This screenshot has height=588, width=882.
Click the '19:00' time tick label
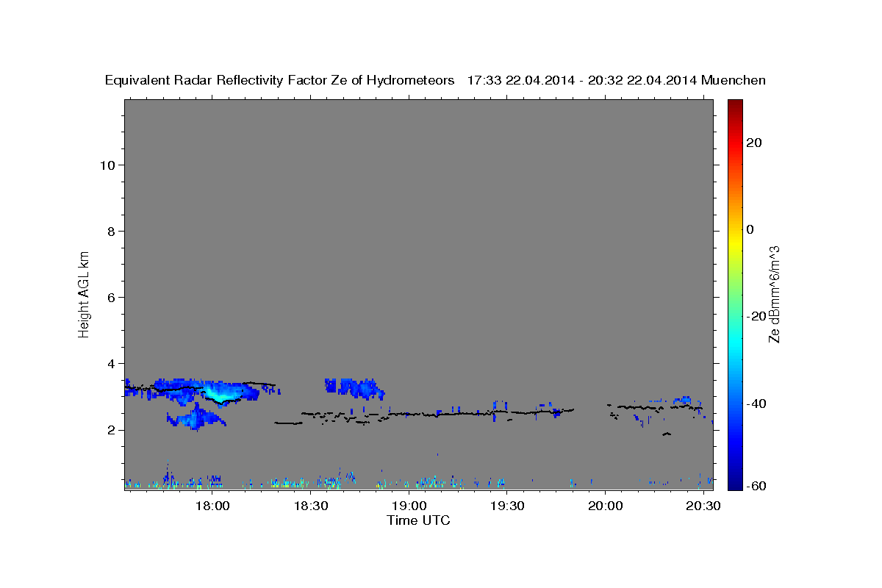[x=409, y=506]
